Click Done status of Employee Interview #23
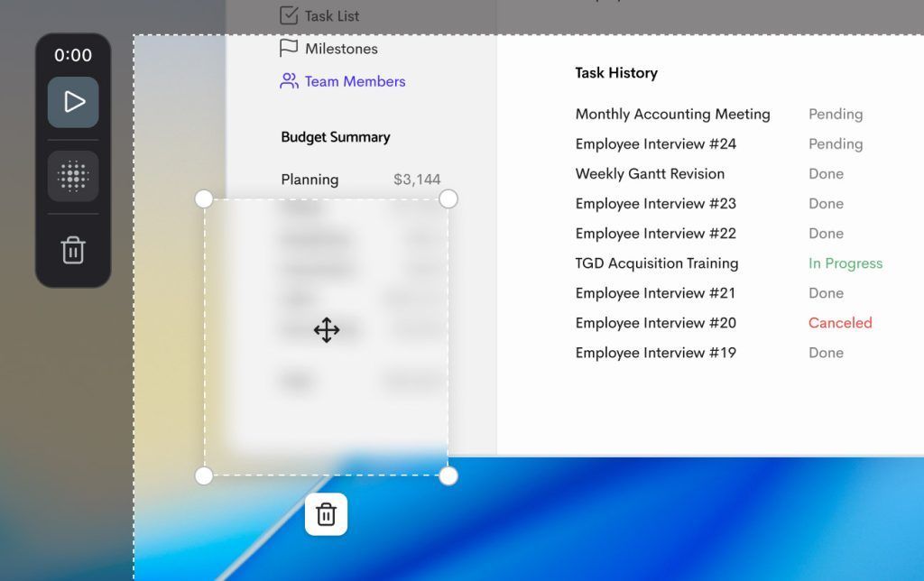 click(826, 204)
